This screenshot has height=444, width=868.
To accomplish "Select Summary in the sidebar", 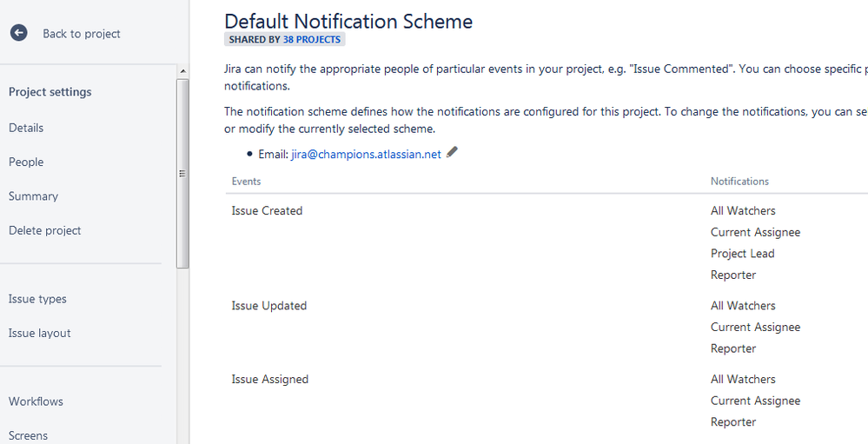I will 33,196.
